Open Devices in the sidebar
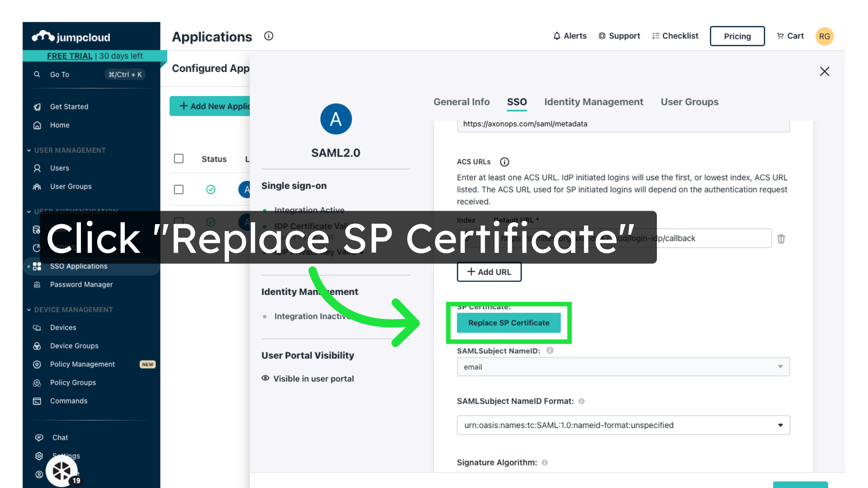The width and height of the screenshot is (868, 488). coord(63,328)
